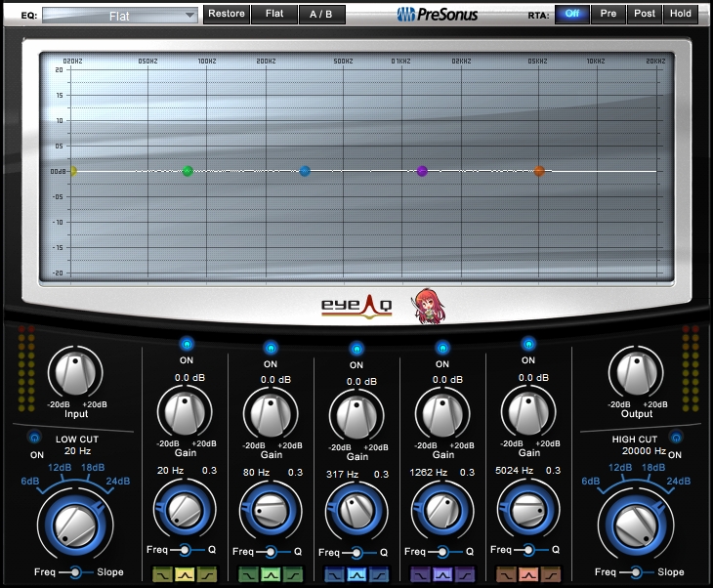Switch the Low Cut Freq/Slope selector
This screenshot has width=713, height=588.
point(75,571)
